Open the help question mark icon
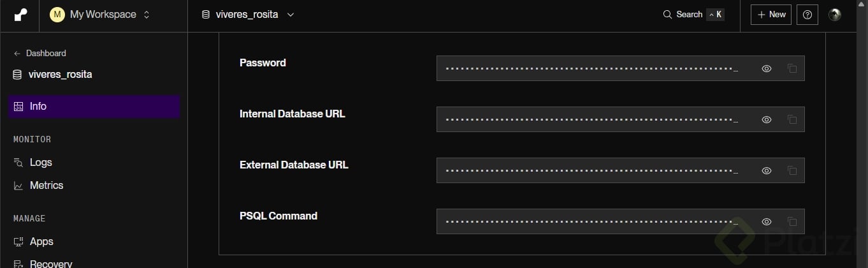868x268 pixels. [x=807, y=15]
